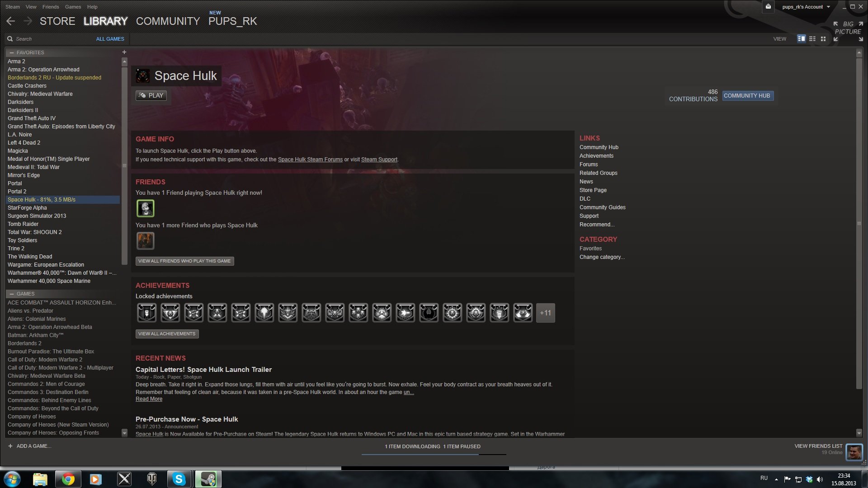Open Windows Explorer folder on taskbar
This screenshot has height=488, width=868.
(x=40, y=479)
